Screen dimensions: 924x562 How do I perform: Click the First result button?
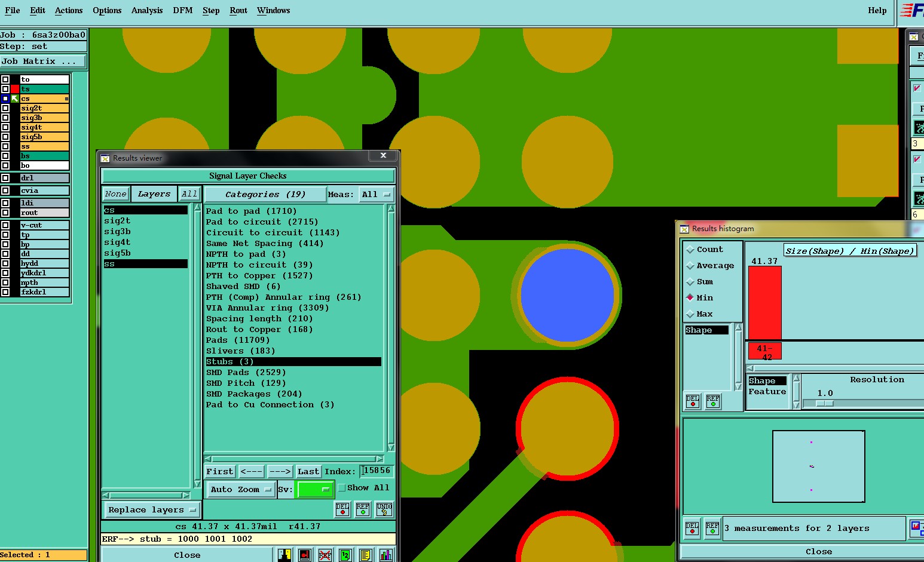coord(220,472)
